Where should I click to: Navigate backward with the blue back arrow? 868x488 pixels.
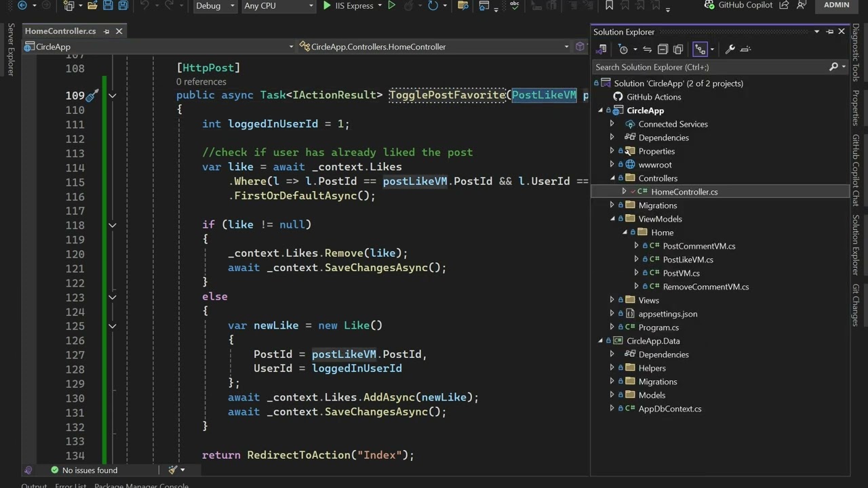22,5
